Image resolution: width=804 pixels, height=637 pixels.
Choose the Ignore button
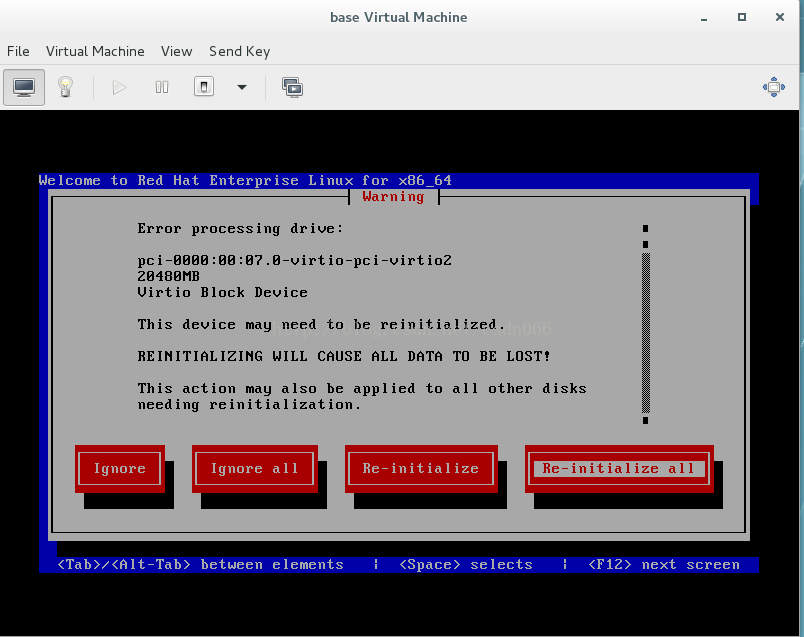tap(119, 469)
